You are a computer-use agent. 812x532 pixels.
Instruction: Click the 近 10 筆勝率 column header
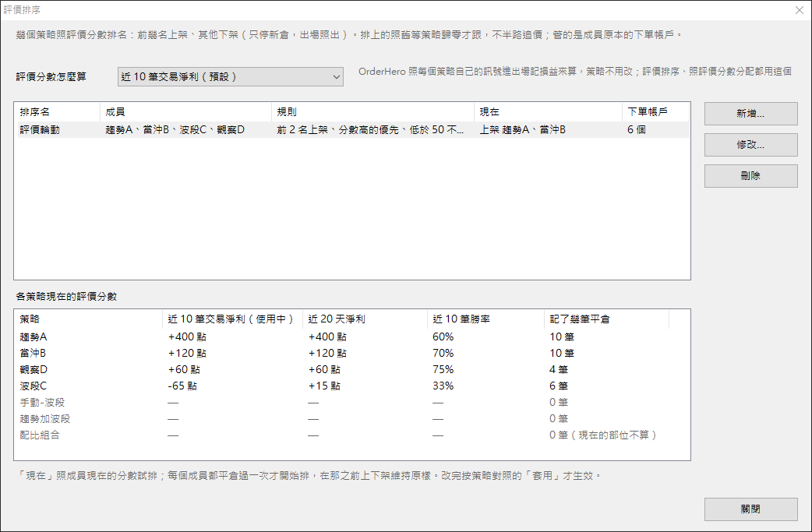tap(485, 319)
